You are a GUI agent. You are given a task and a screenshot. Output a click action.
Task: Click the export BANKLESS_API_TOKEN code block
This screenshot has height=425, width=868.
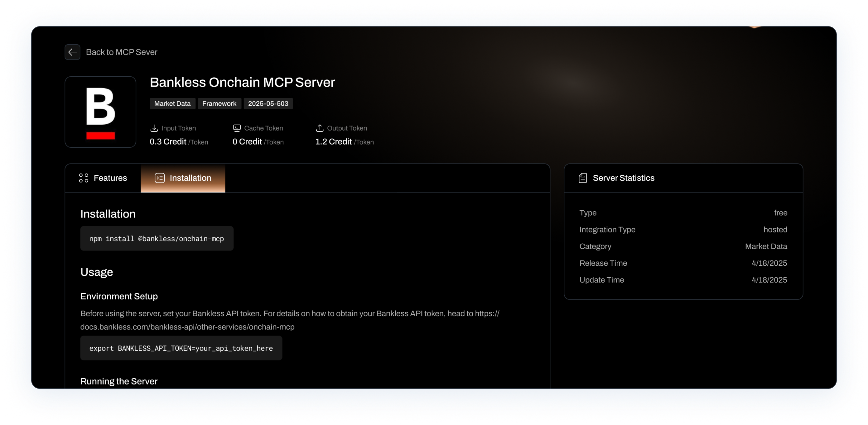181,348
